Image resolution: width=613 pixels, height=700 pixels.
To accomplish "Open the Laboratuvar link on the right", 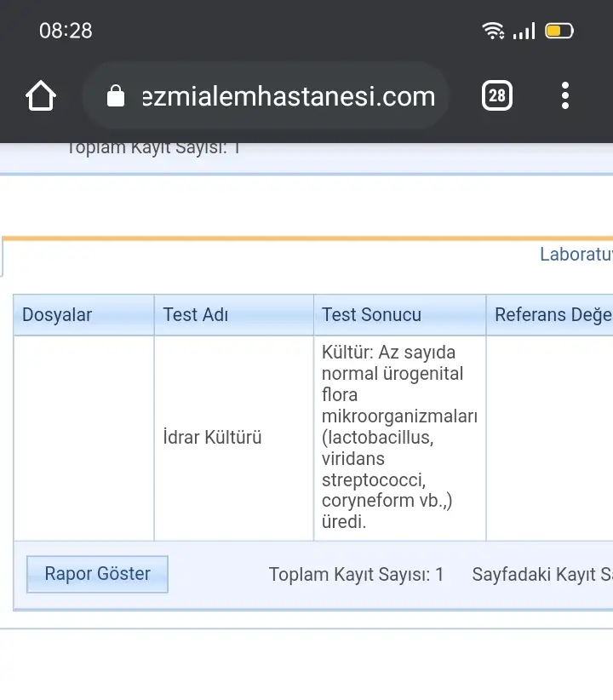I will point(576,255).
